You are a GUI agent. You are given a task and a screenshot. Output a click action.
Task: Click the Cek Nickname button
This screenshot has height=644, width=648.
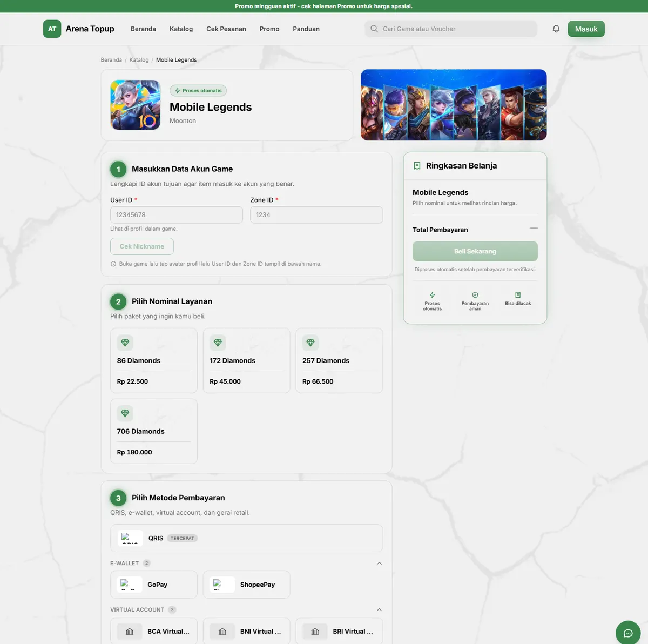(142, 246)
